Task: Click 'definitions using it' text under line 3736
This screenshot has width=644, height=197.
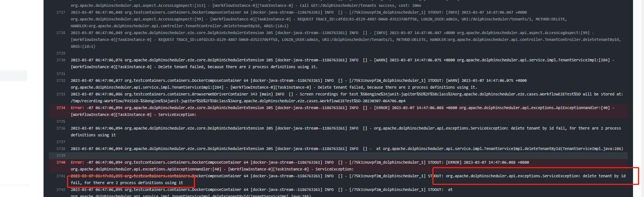Action: [93, 135]
